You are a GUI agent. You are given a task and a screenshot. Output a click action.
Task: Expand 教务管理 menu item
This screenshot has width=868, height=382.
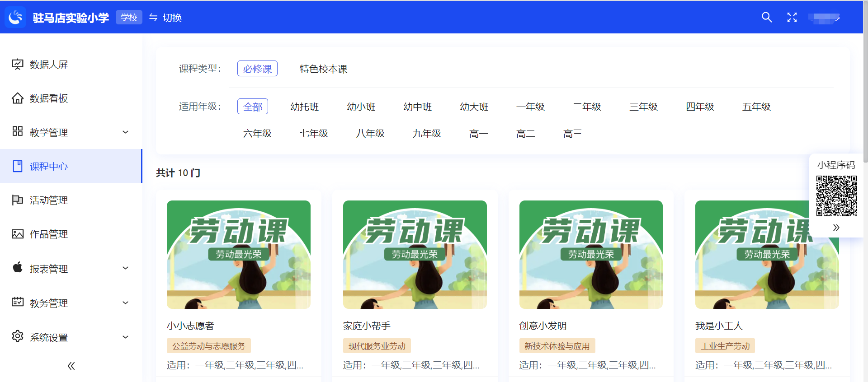click(71, 303)
